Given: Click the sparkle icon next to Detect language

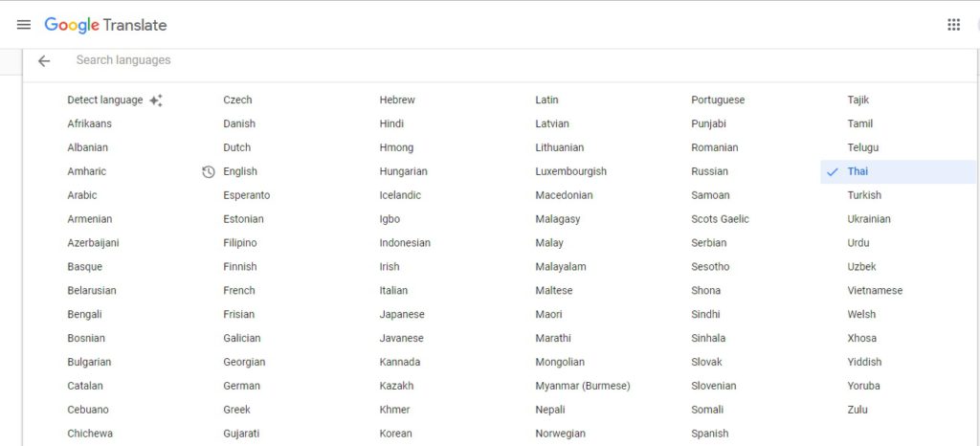Looking at the screenshot, I should (156, 100).
